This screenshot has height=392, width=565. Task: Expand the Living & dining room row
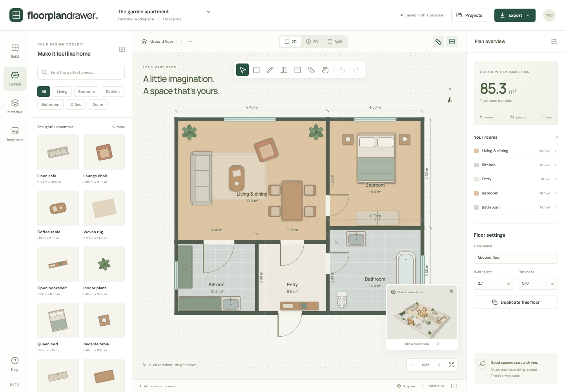(516, 151)
